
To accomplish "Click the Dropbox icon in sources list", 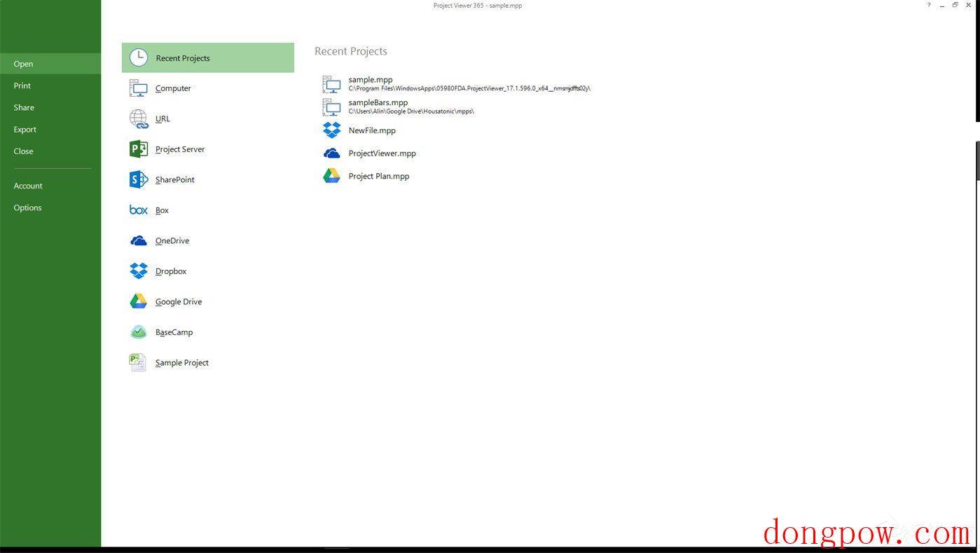I will [139, 271].
